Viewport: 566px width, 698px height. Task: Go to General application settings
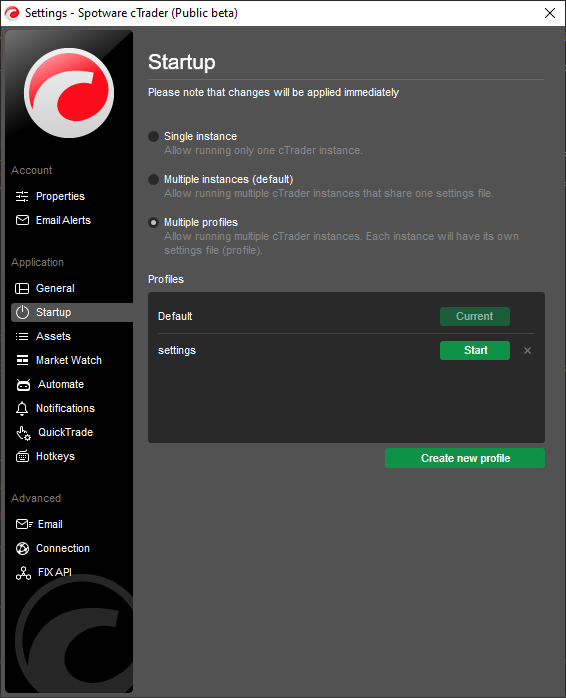[x=55, y=288]
